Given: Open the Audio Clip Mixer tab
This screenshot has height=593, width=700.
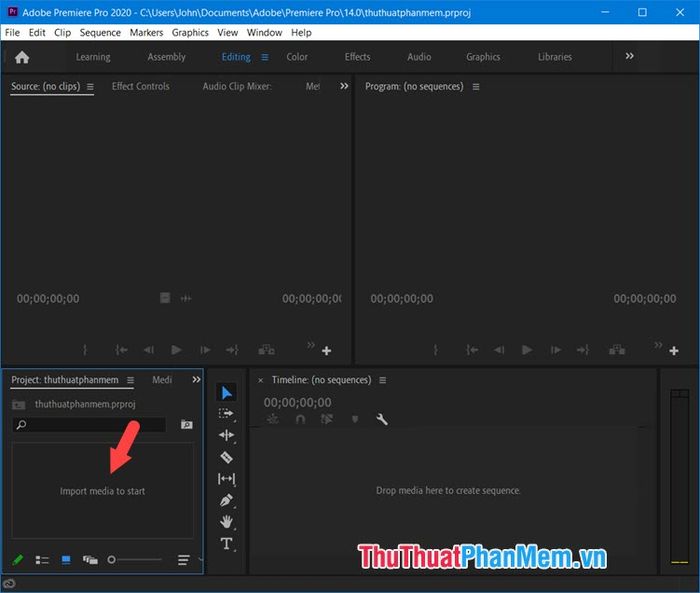Looking at the screenshot, I should pos(237,86).
